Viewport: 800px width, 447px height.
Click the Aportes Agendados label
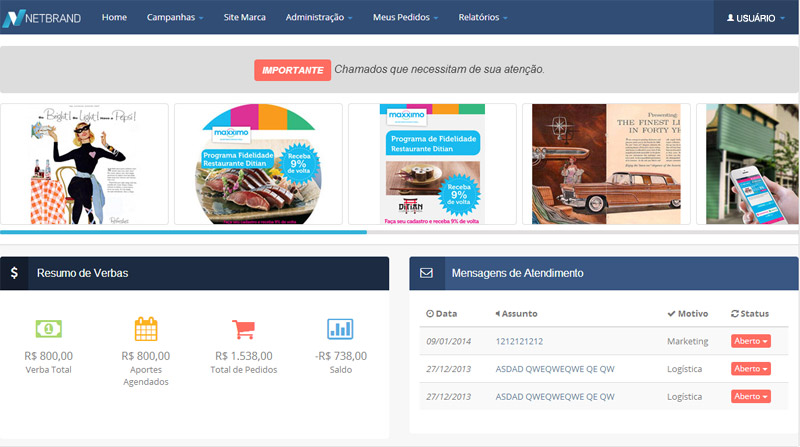coord(146,376)
